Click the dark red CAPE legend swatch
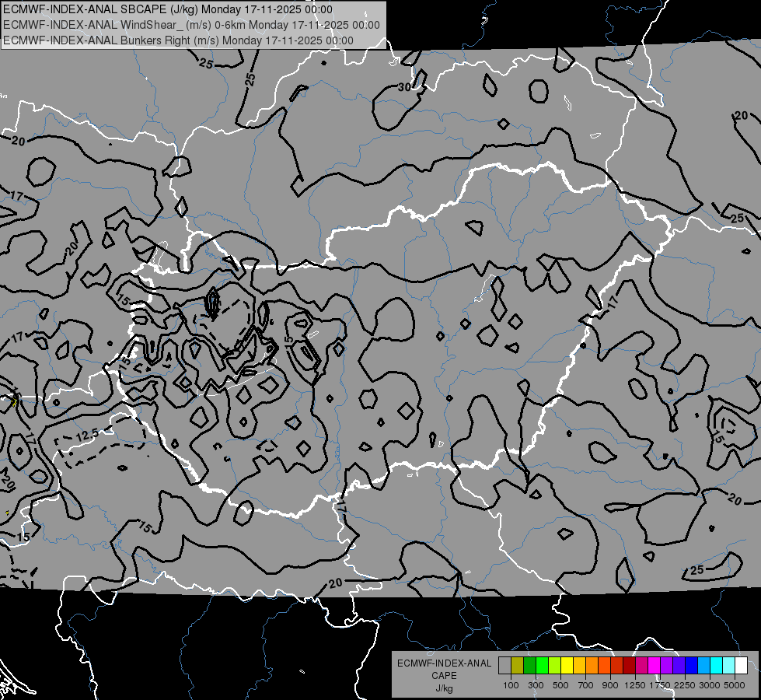761x700 pixels. 630,665
